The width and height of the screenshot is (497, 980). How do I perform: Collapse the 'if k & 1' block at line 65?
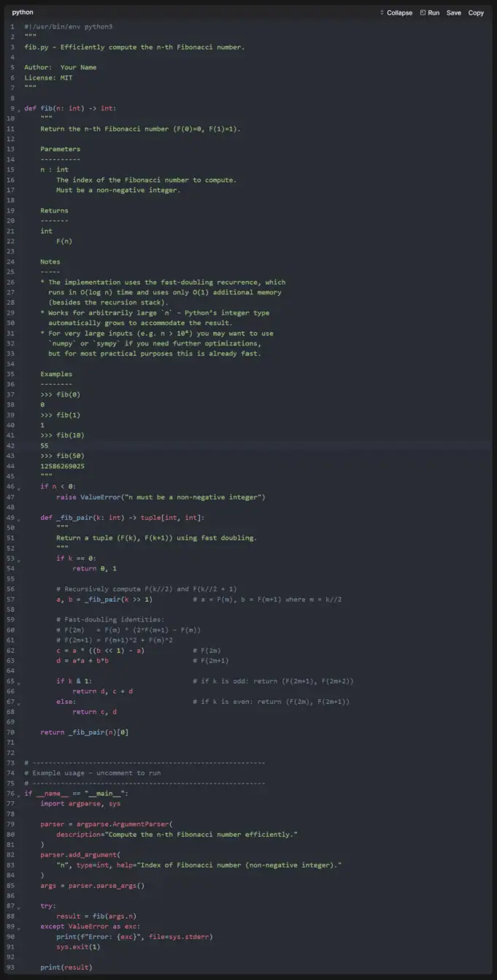[x=19, y=681]
